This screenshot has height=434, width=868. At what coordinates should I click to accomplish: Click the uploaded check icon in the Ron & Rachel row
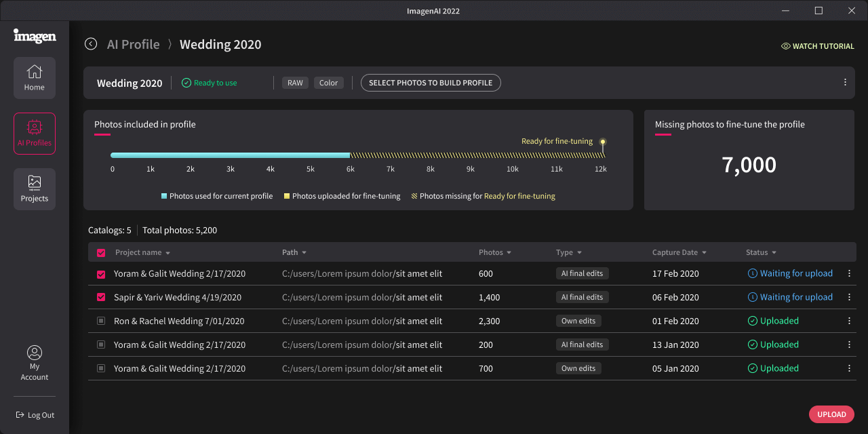coord(752,321)
